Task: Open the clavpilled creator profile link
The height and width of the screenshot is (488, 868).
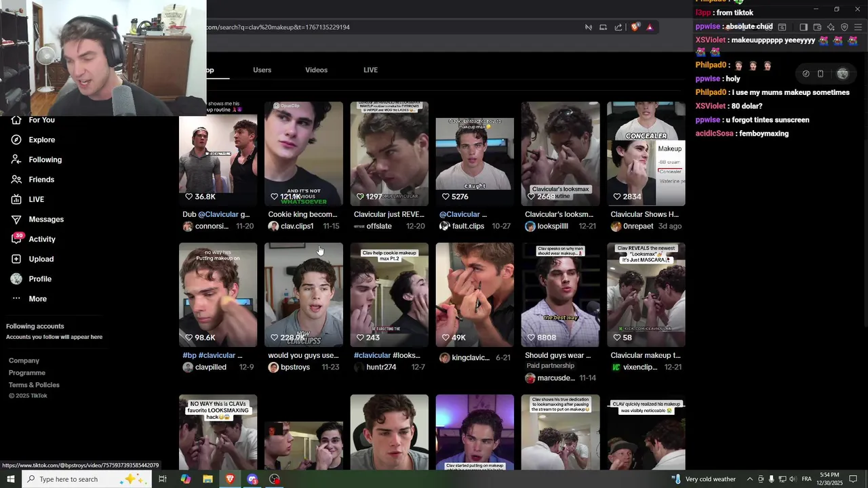Action: pyautogui.click(x=211, y=367)
